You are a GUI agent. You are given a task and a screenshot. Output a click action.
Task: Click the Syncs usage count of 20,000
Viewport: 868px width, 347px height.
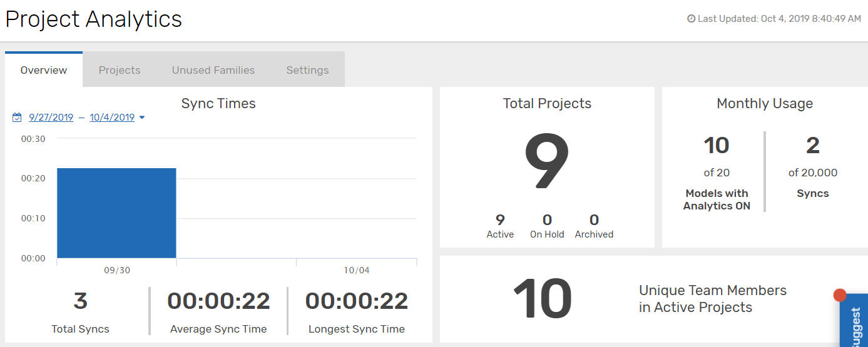812,146
